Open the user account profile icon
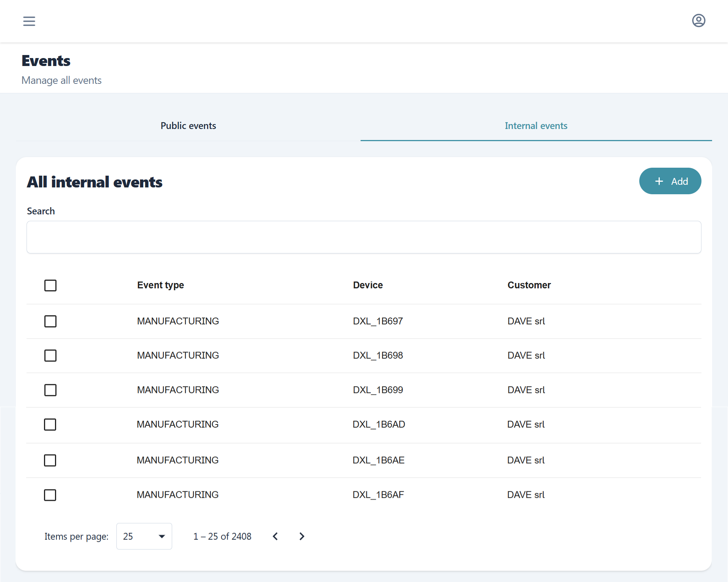 coord(698,20)
